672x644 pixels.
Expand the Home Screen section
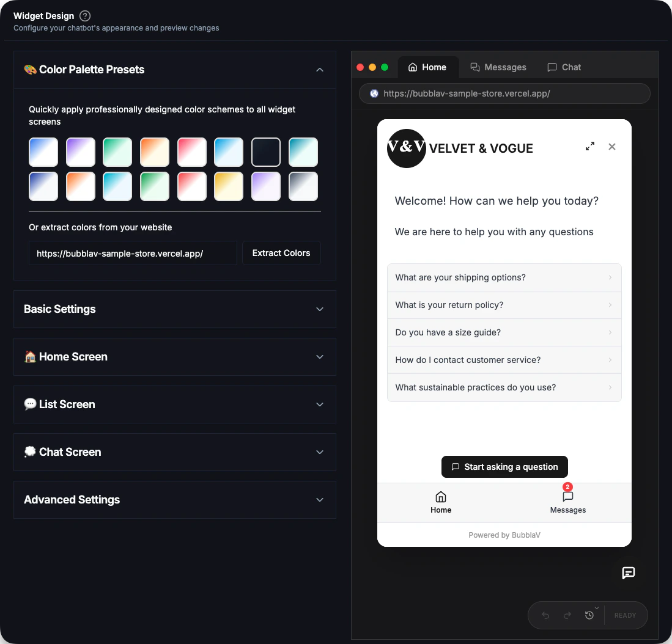click(x=175, y=357)
